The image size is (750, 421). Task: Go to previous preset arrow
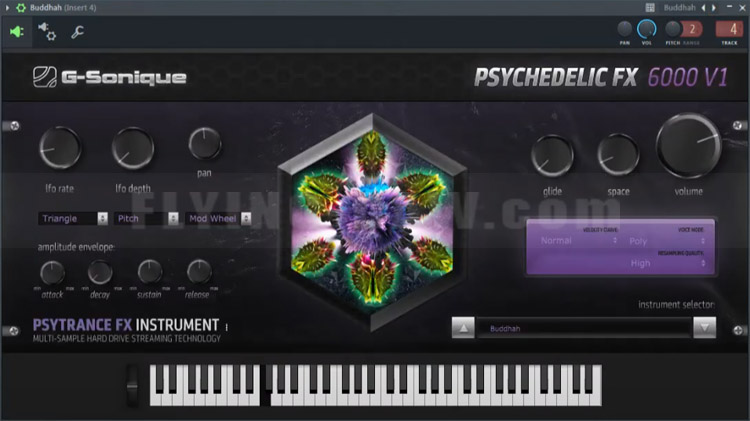703,8
